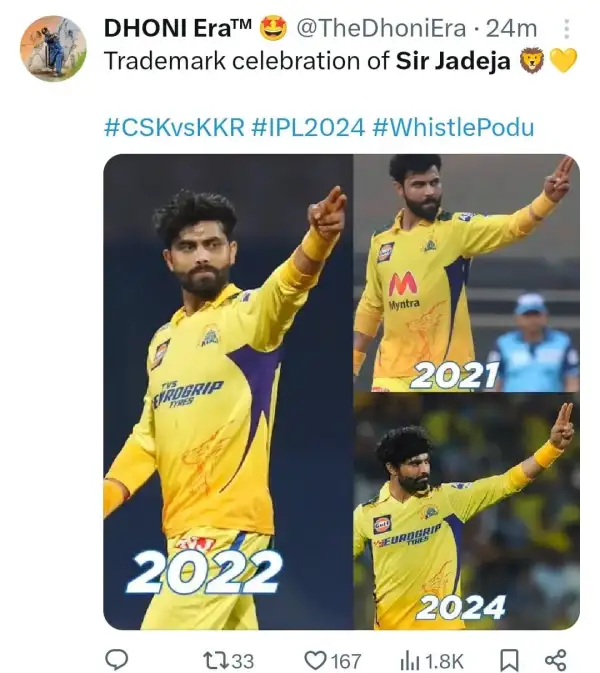The height and width of the screenshot is (673, 600).
Task: View the 2024 celebration photo
Action: click(467, 511)
